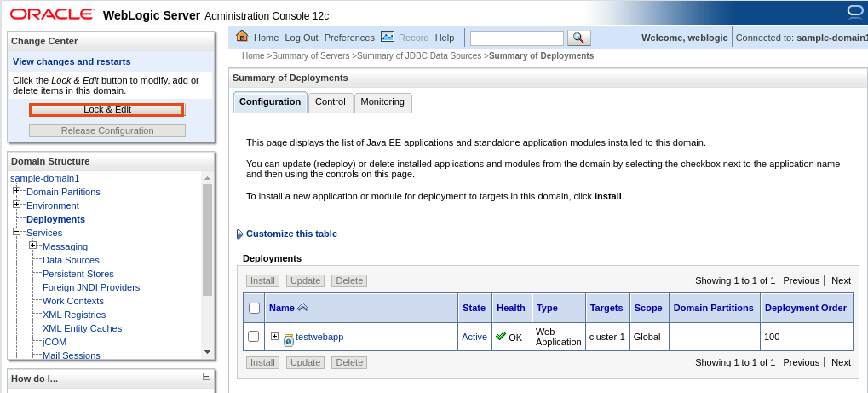Go to Home in the breadcrumb
Screen dimensions: 868x393
coord(253,56)
